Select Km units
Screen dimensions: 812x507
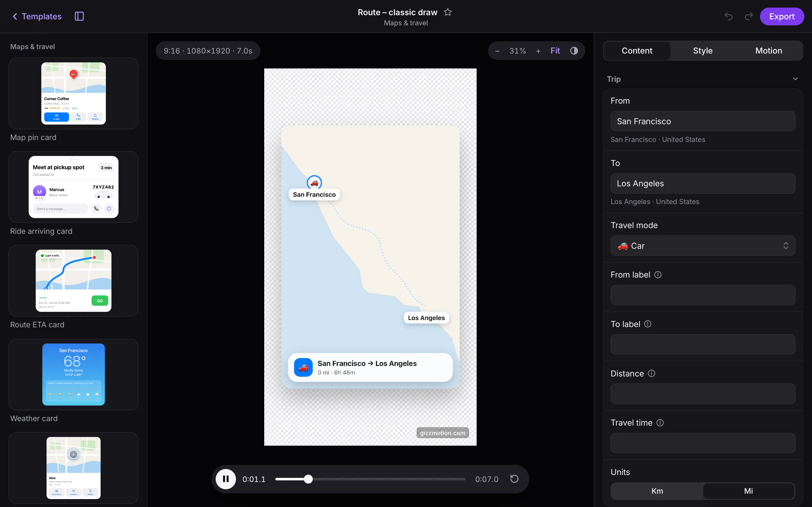click(x=657, y=491)
